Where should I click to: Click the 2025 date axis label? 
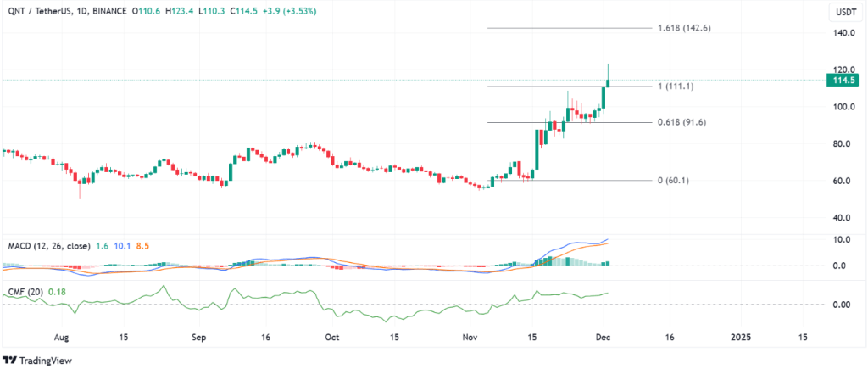[740, 337]
